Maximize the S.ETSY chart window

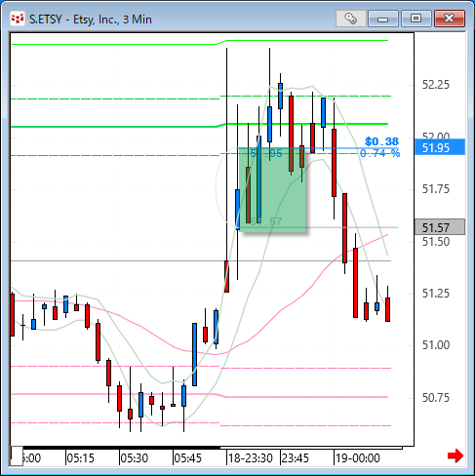coord(416,19)
